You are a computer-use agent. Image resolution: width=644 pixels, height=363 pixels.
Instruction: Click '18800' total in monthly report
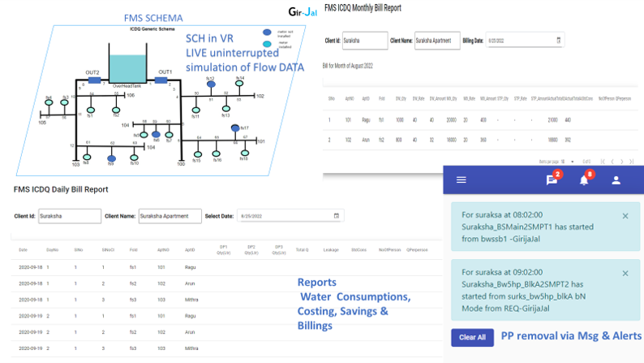pyautogui.click(x=552, y=140)
